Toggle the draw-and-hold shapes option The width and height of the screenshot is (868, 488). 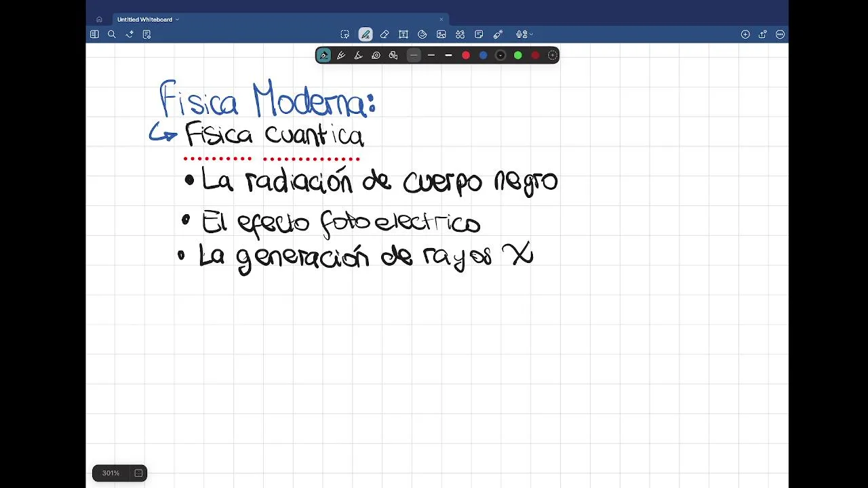(x=393, y=56)
